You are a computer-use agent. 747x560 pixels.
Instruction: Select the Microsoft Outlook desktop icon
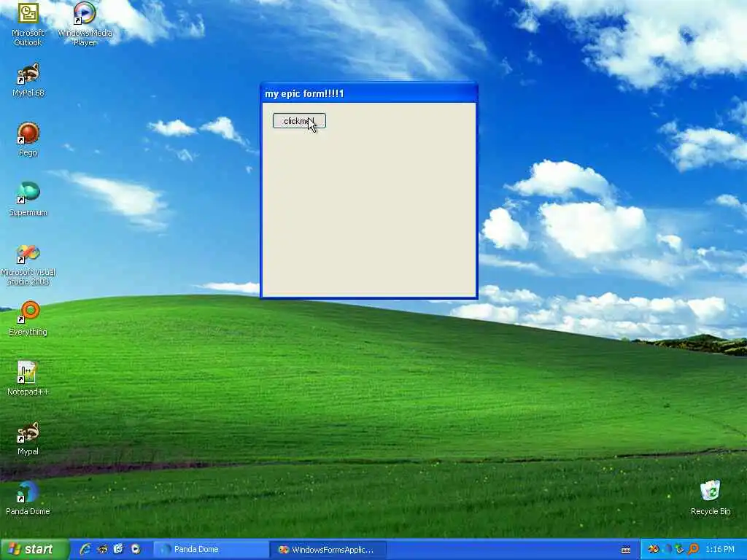pyautogui.click(x=28, y=25)
